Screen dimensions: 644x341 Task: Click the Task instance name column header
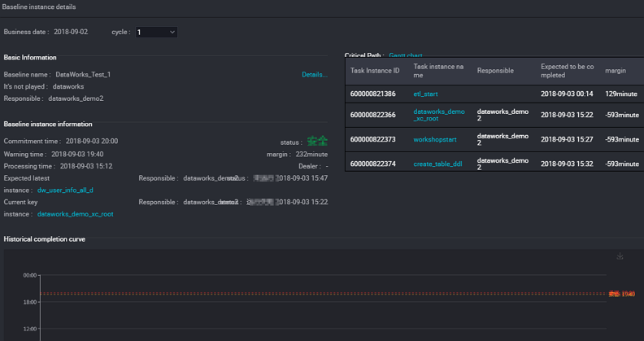point(438,71)
